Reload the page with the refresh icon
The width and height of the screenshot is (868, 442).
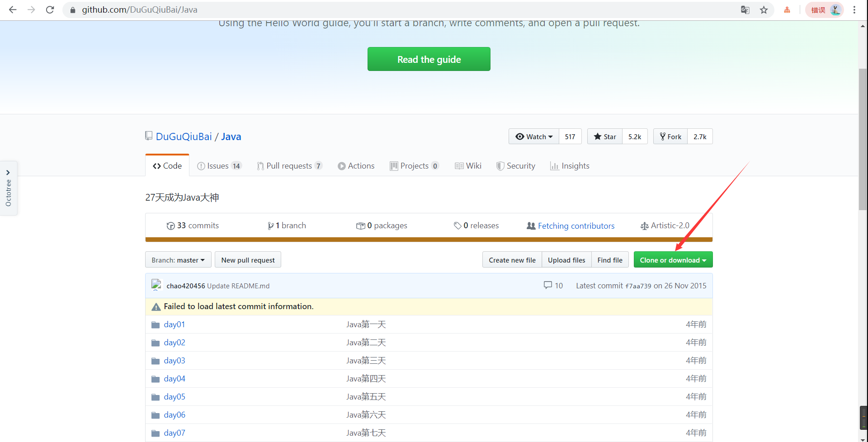50,9
